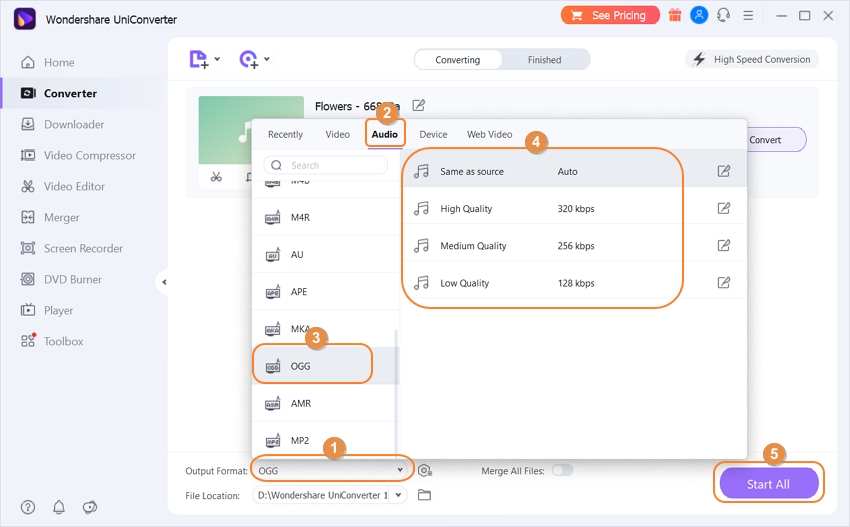
Task: Switch to the Converting tab
Action: [458, 60]
